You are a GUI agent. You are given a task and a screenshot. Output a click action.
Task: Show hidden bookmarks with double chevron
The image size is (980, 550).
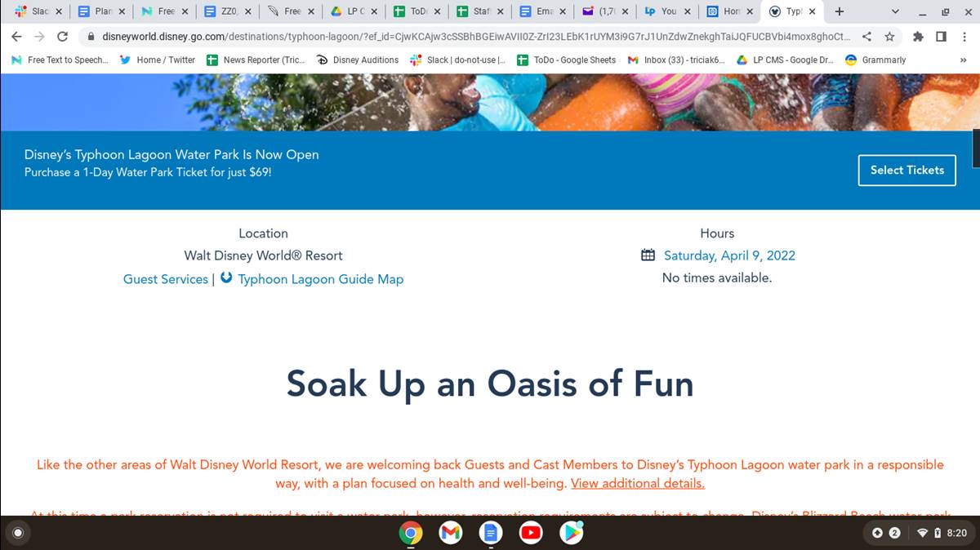pos(963,60)
